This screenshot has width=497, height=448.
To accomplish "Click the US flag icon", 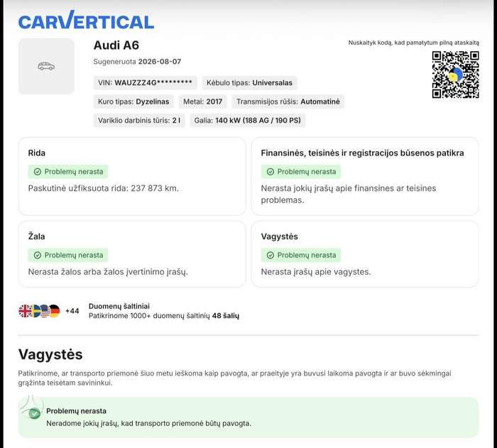I will click(x=45, y=311).
